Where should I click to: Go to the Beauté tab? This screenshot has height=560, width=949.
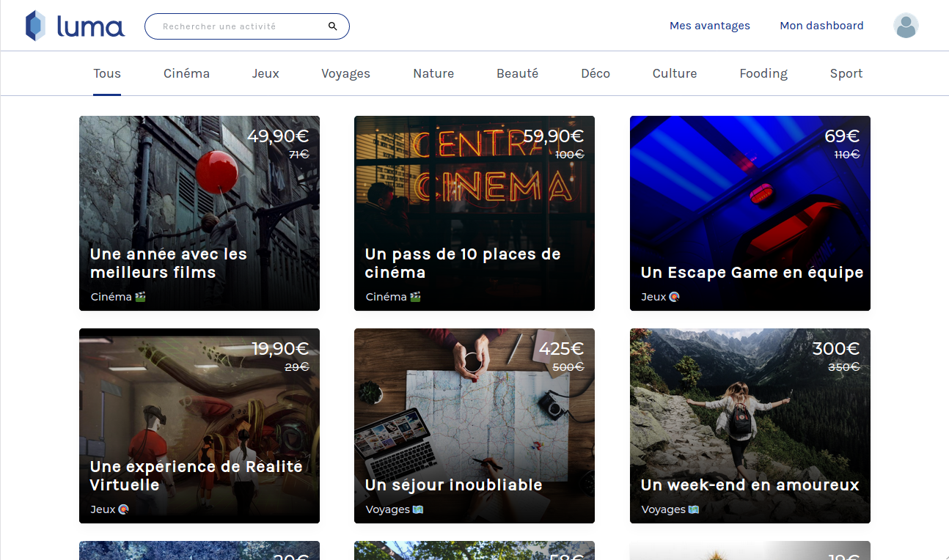pos(518,73)
